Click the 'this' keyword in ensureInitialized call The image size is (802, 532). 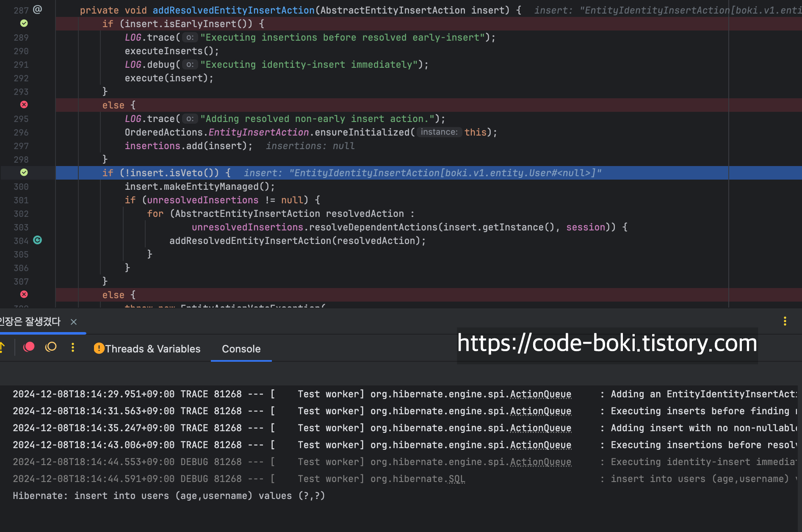476,132
